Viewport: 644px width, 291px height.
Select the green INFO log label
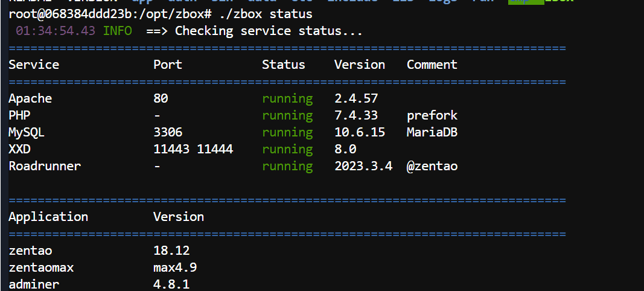point(117,30)
